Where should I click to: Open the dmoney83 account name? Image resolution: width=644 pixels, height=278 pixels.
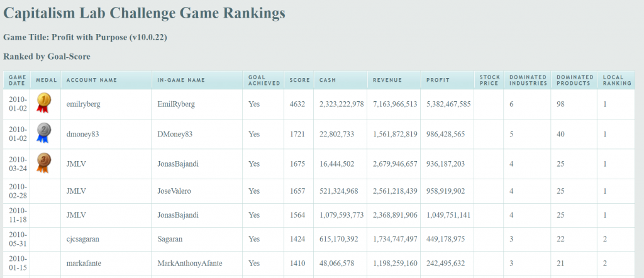coord(82,134)
